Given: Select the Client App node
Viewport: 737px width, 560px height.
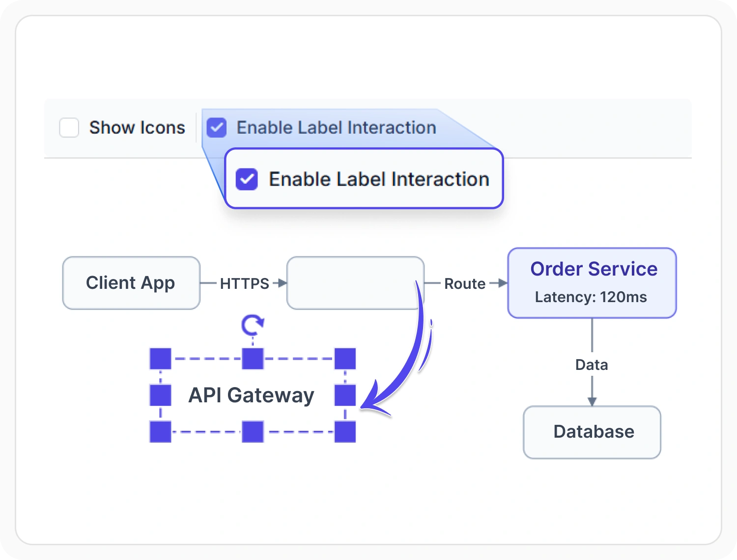Looking at the screenshot, I should click(x=131, y=283).
